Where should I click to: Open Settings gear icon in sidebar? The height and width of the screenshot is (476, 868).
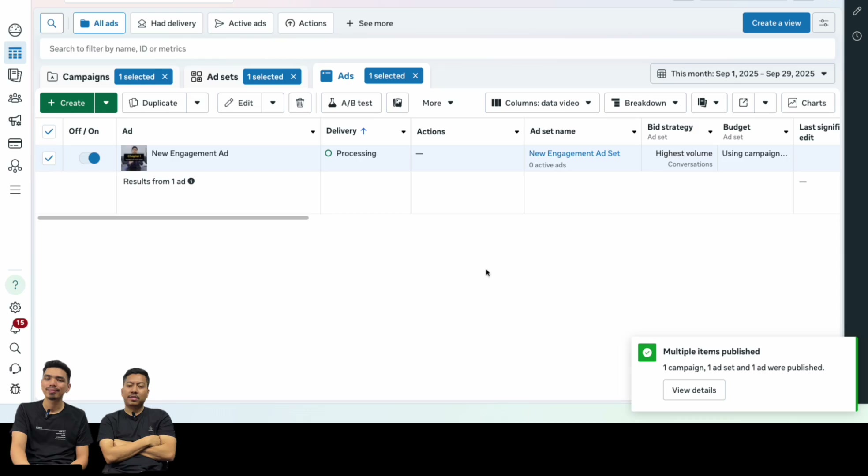(15, 308)
